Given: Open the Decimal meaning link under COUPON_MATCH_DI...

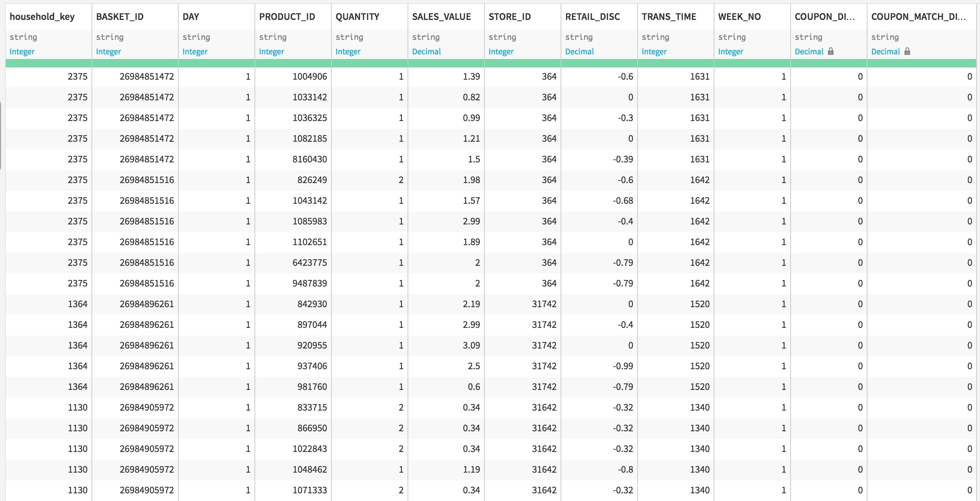Looking at the screenshot, I should click(885, 52).
